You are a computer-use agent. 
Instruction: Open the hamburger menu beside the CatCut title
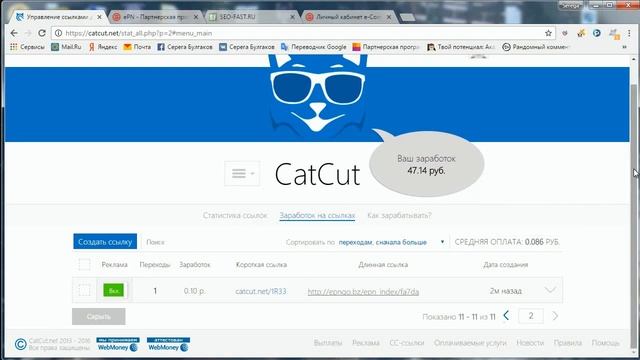pos(242,173)
